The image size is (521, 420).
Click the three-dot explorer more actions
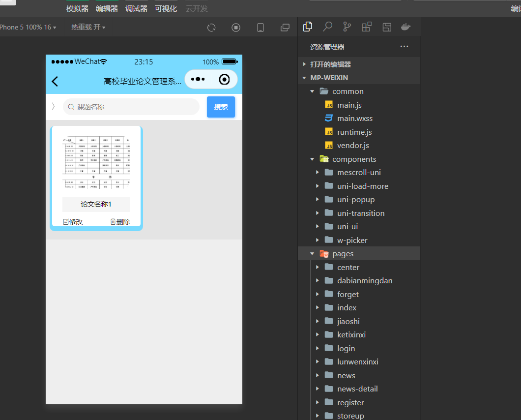[404, 46]
